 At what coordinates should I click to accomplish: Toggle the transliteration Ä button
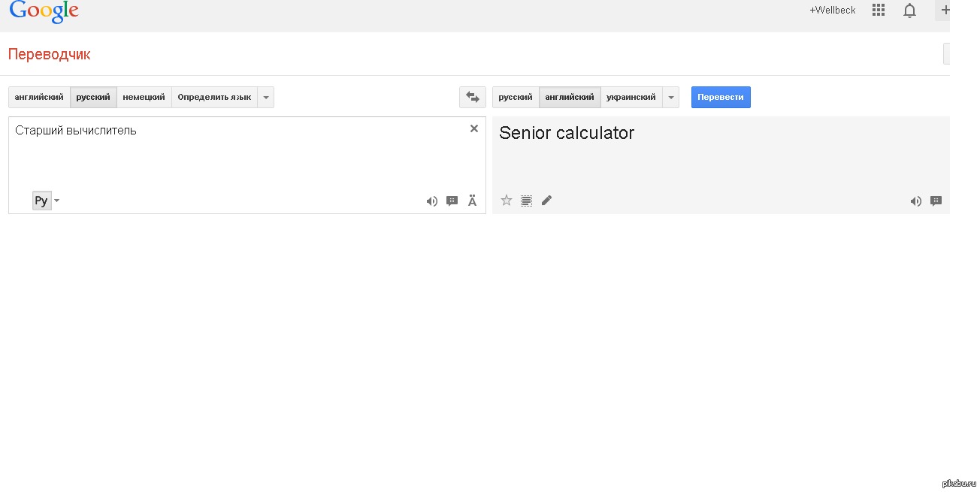click(x=472, y=201)
